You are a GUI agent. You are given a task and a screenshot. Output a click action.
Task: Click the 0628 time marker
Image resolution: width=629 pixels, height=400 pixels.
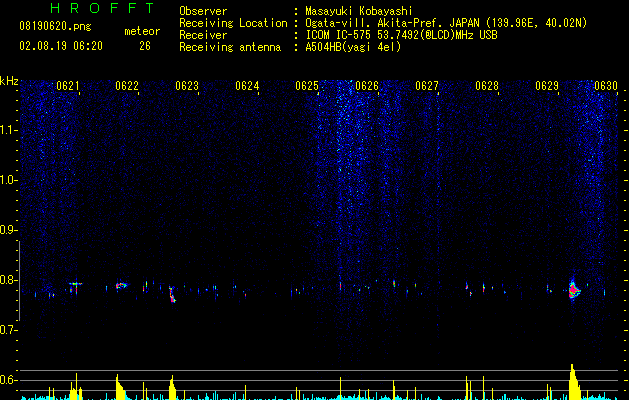(x=487, y=86)
